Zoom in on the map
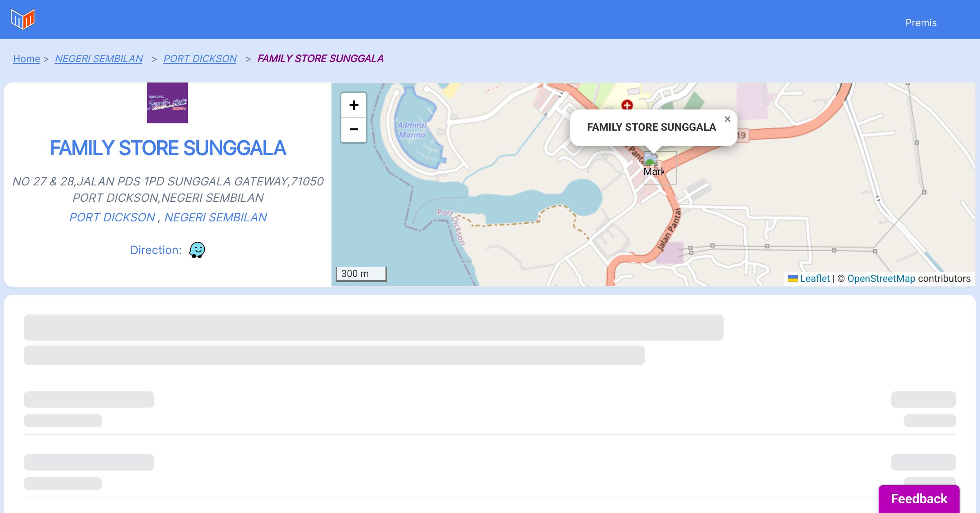The height and width of the screenshot is (513, 980). 354,105
